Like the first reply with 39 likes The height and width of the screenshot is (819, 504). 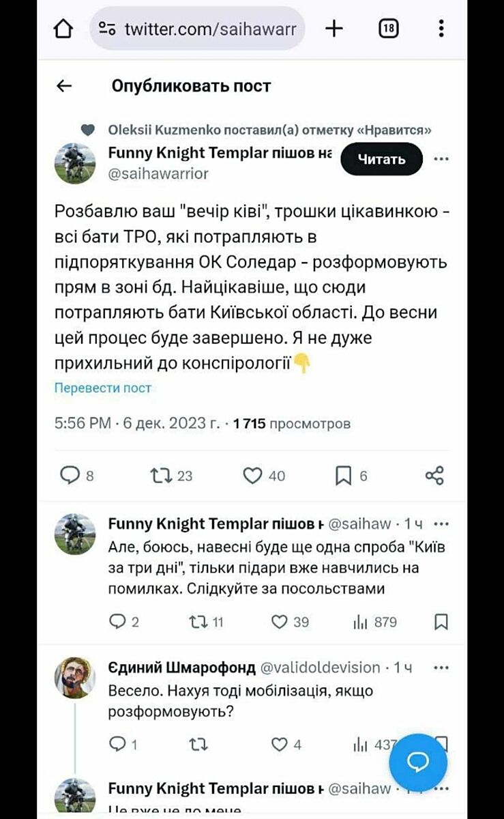[x=279, y=622]
